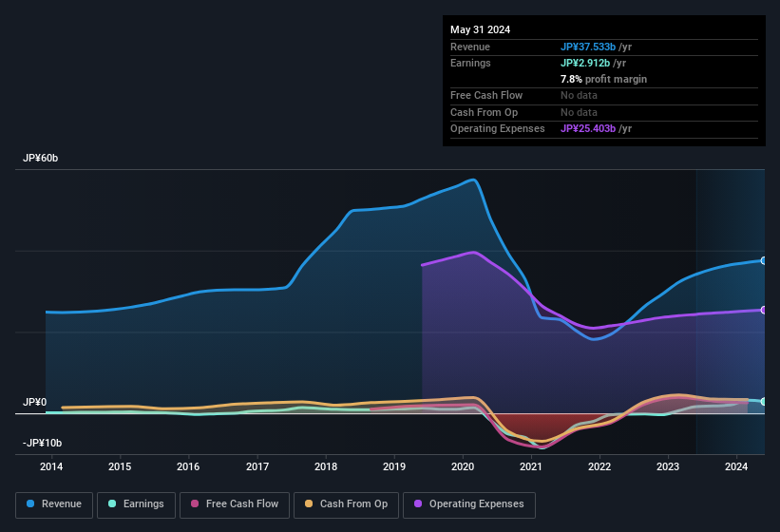Click the Revenue tooltip row label
Viewport: 780px width, 532px height.
click(x=470, y=47)
